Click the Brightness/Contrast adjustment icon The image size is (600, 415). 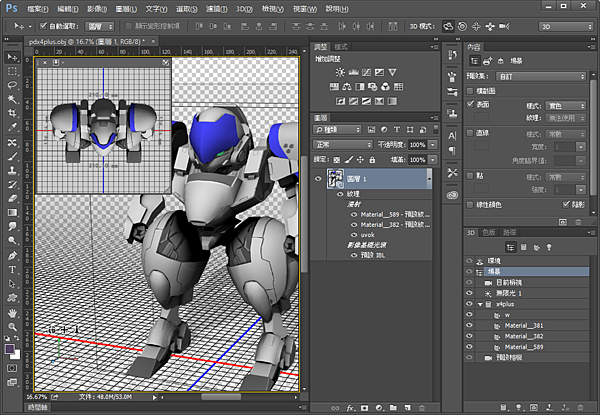point(342,72)
